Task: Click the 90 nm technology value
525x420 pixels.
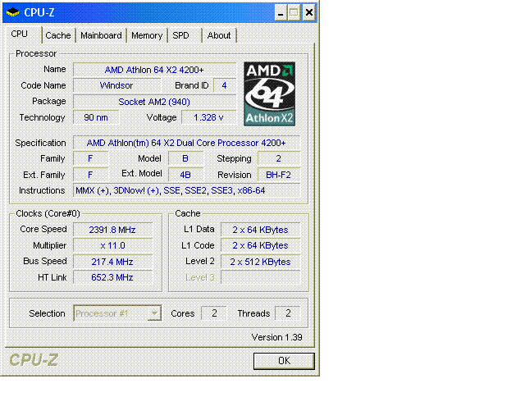Action: 96,118
